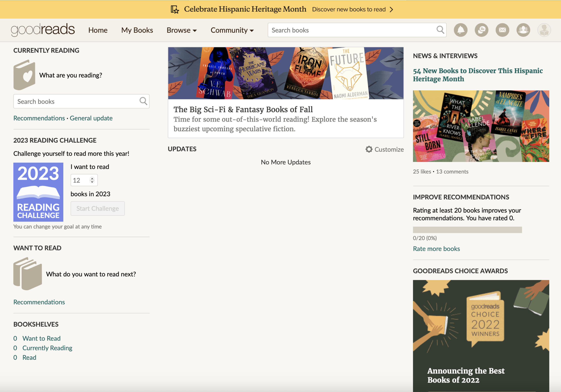Click the General update link
The height and width of the screenshot is (392, 561).
(91, 118)
